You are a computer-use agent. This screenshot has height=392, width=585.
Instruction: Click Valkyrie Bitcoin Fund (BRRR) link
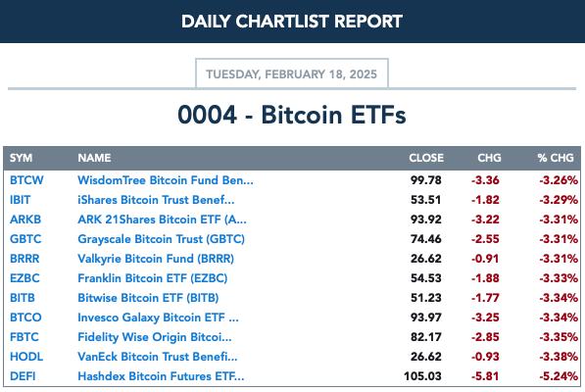[x=156, y=259]
